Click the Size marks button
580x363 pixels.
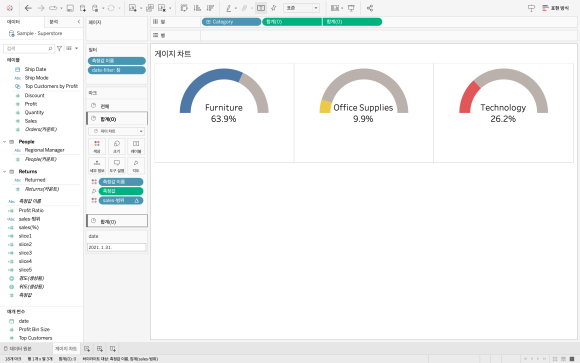point(117,147)
